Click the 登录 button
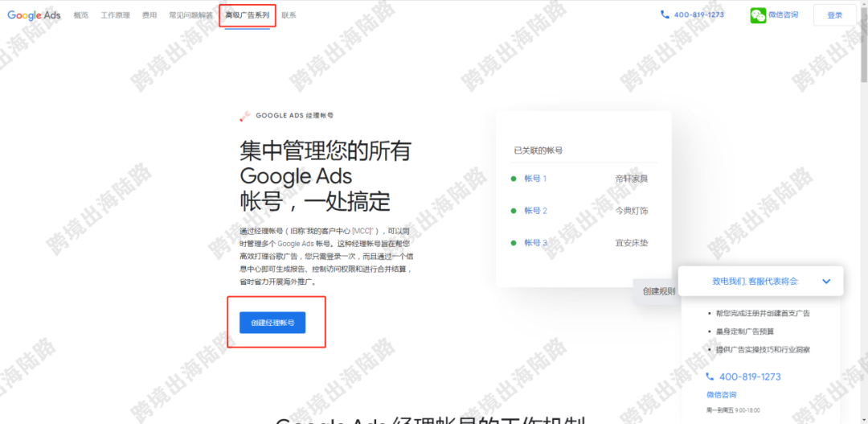The image size is (868, 424). (834, 15)
